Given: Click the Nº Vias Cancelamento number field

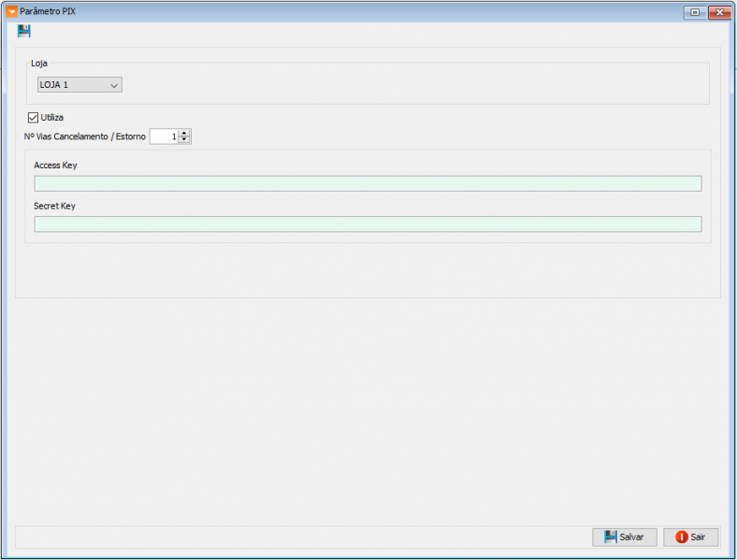Looking at the screenshot, I should [164, 136].
